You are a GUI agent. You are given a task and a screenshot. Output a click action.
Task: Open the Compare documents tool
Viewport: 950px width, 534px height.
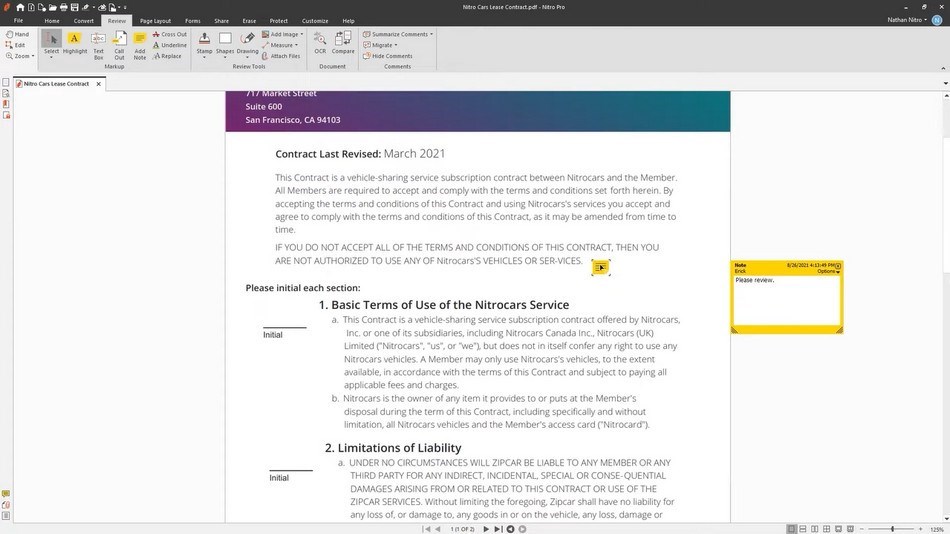click(343, 42)
